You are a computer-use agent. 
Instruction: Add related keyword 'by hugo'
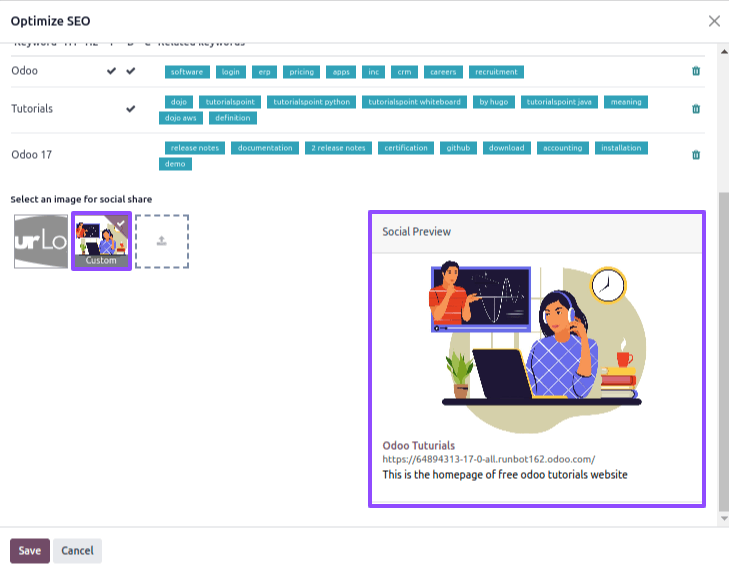pos(494,102)
